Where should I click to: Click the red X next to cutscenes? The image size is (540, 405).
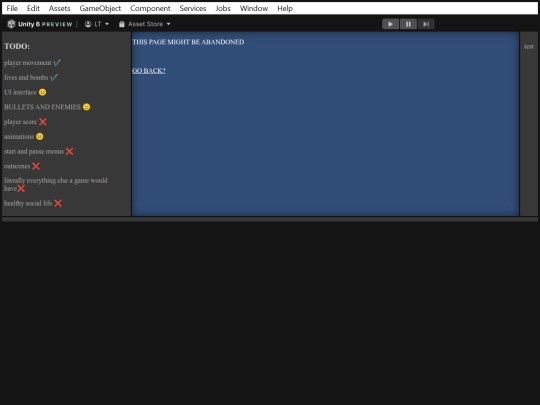[36, 166]
